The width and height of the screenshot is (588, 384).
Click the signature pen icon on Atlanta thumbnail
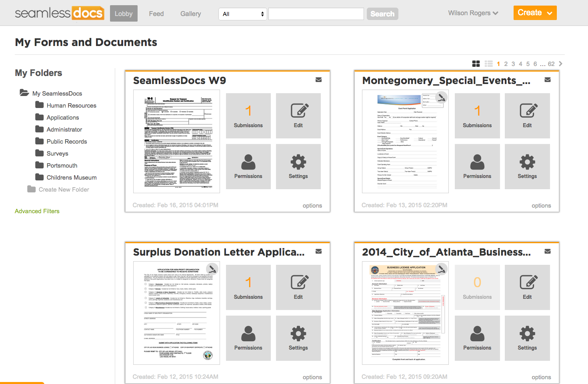click(442, 269)
